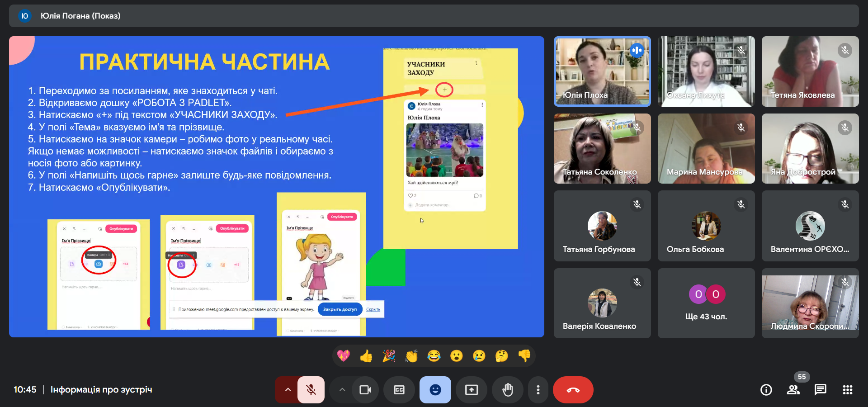Expand audio settings arrow
This screenshot has height=407, width=868.
pos(288,390)
